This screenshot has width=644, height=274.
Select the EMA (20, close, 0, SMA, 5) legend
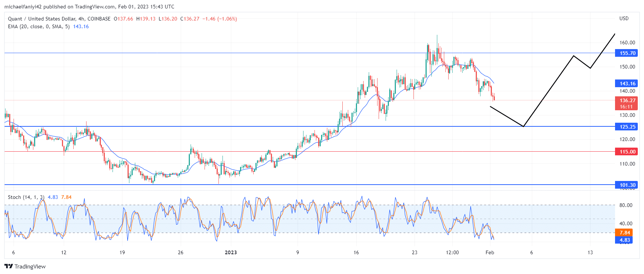click(39, 26)
